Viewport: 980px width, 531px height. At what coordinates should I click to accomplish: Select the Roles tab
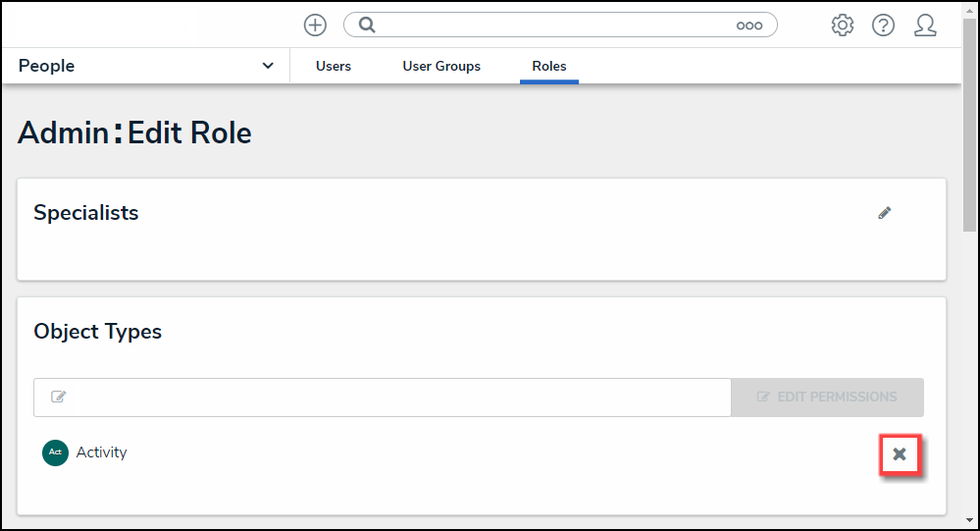click(x=548, y=67)
